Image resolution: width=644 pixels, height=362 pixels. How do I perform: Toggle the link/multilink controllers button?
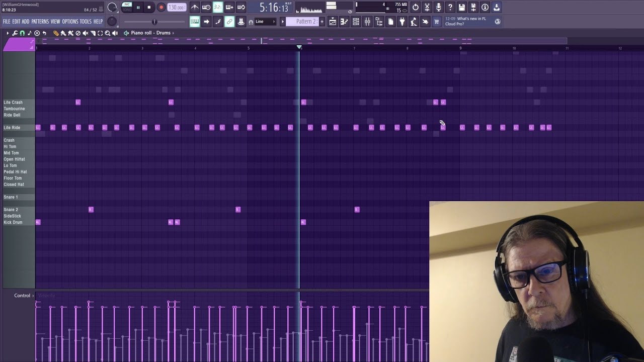point(229,22)
